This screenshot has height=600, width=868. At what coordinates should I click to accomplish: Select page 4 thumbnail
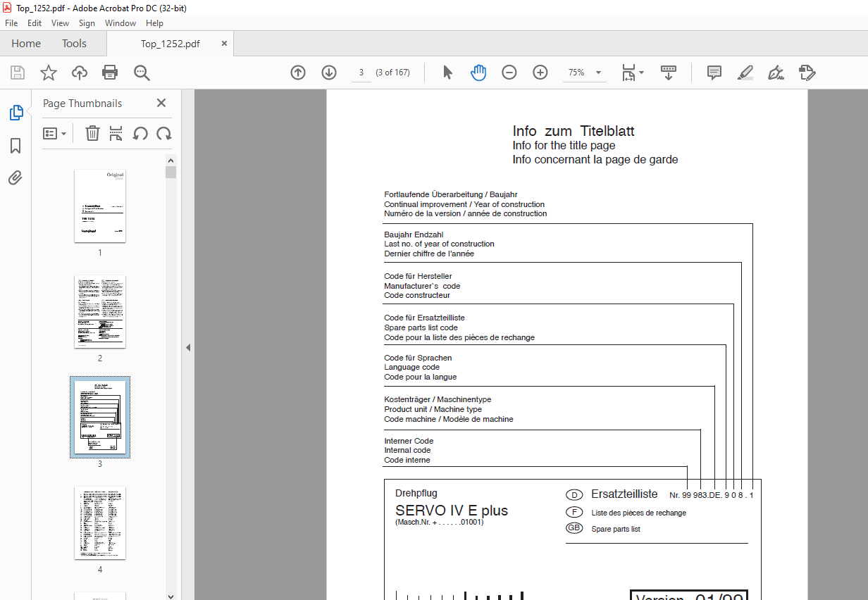pyautogui.click(x=100, y=523)
